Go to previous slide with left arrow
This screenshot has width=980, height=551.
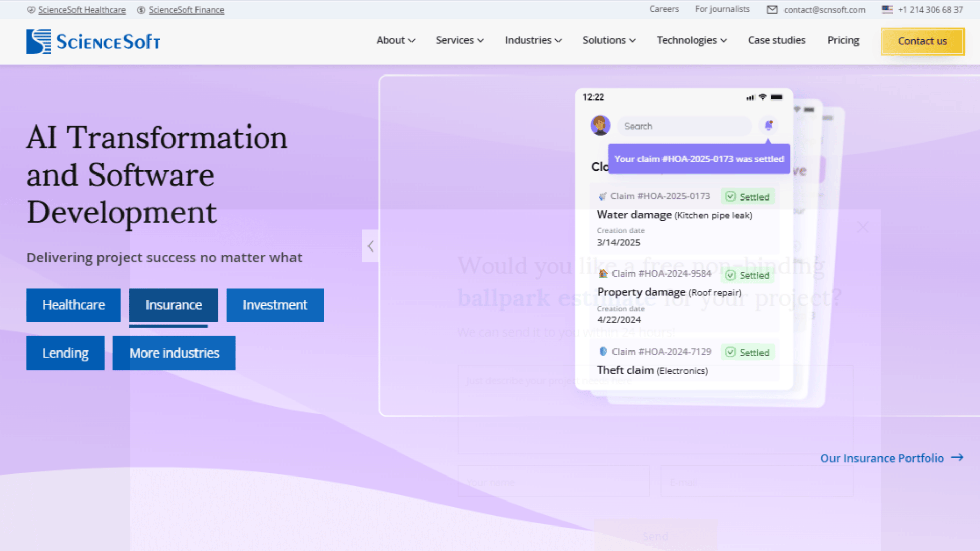371,246
